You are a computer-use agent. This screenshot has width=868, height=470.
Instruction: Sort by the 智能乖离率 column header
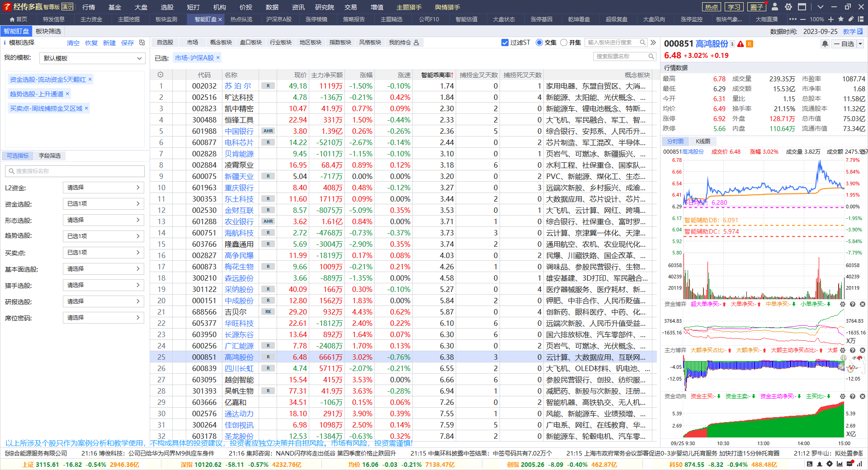pos(437,75)
